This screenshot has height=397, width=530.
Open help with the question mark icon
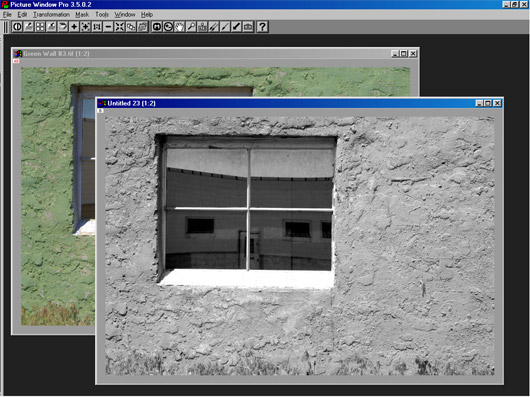262,27
